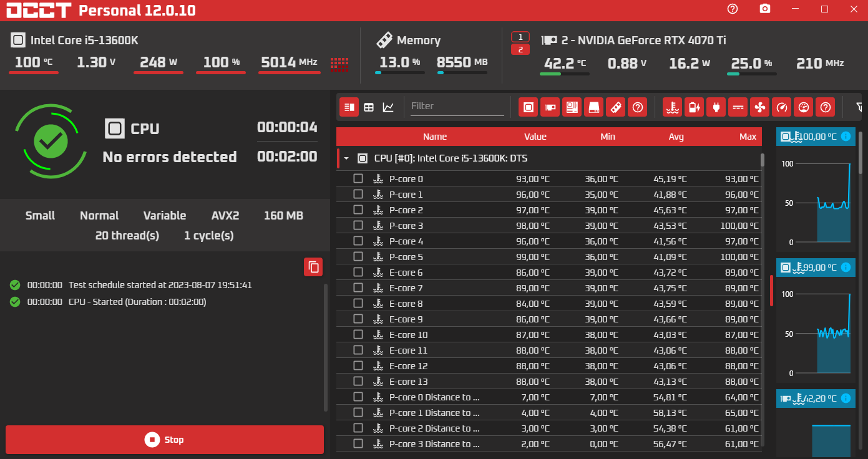Click the AVX2 instruction set setting
The width and height of the screenshot is (868, 459).
pyautogui.click(x=225, y=216)
